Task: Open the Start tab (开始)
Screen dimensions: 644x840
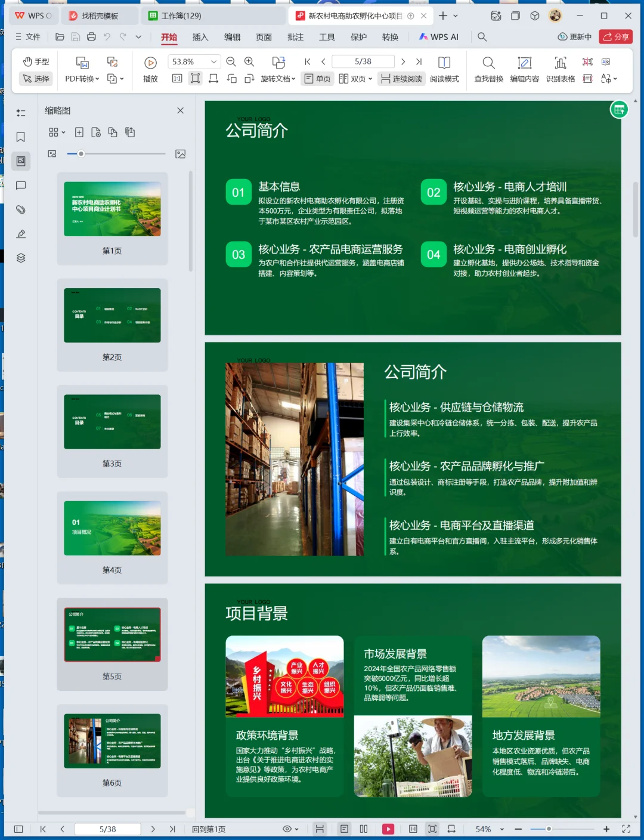Action: [x=169, y=37]
